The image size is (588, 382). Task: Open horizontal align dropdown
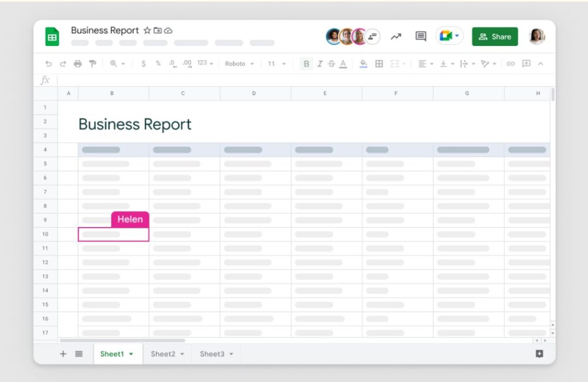click(x=425, y=64)
